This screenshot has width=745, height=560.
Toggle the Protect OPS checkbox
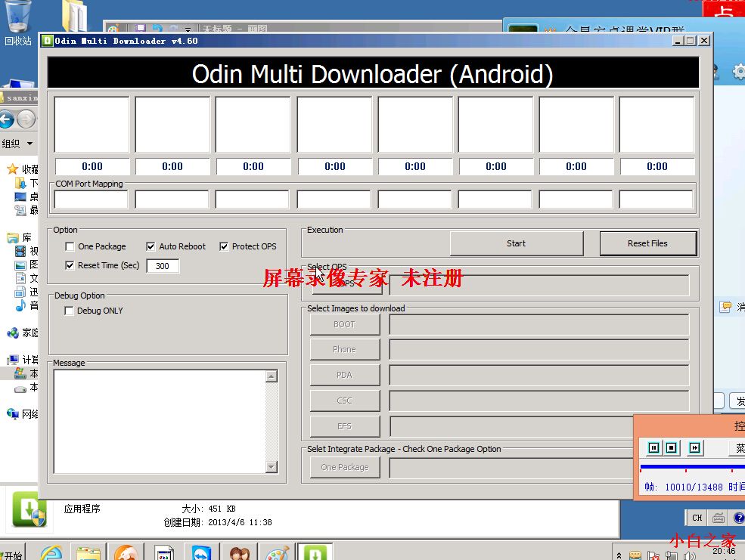pyautogui.click(x=224, y=246)
